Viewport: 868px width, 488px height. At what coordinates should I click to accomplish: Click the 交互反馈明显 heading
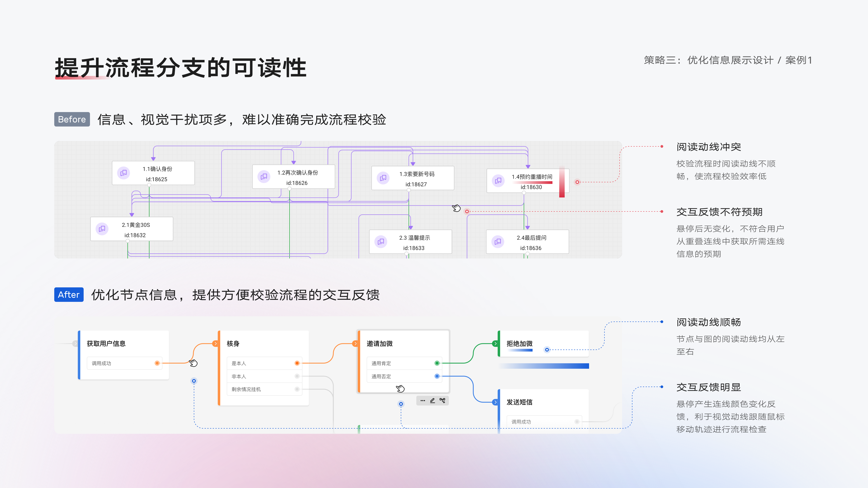click(709, 387)
